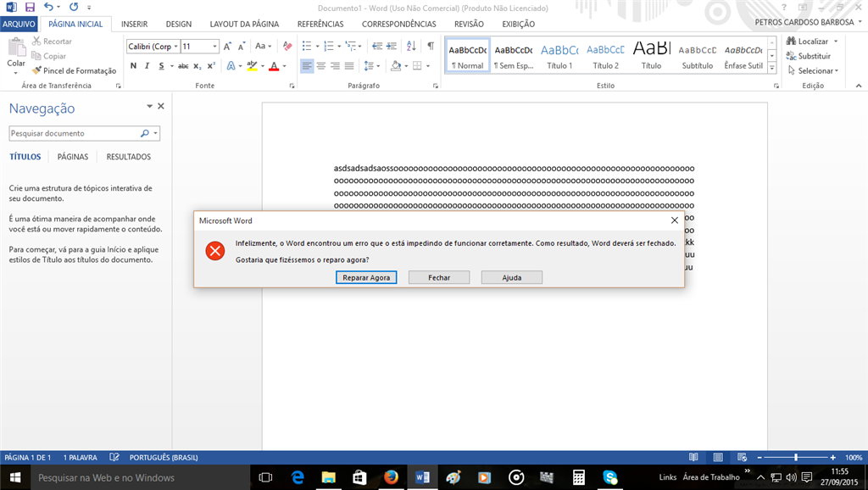This screenshot has width=868, height=490.
Task: Toggle bold formatting (N) button
Action: pos(133,66)
